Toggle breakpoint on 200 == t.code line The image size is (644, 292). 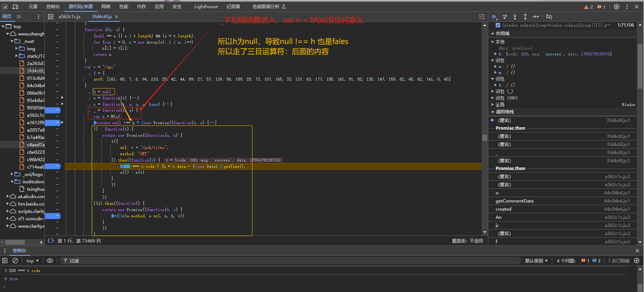coord(53,166)
